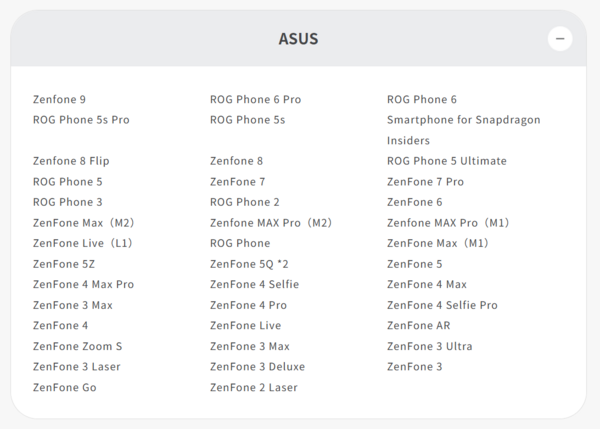This screenshot has height=429, width=600.
Task: Click ZenFone Max (M2) entry
Action: point(83,223)
